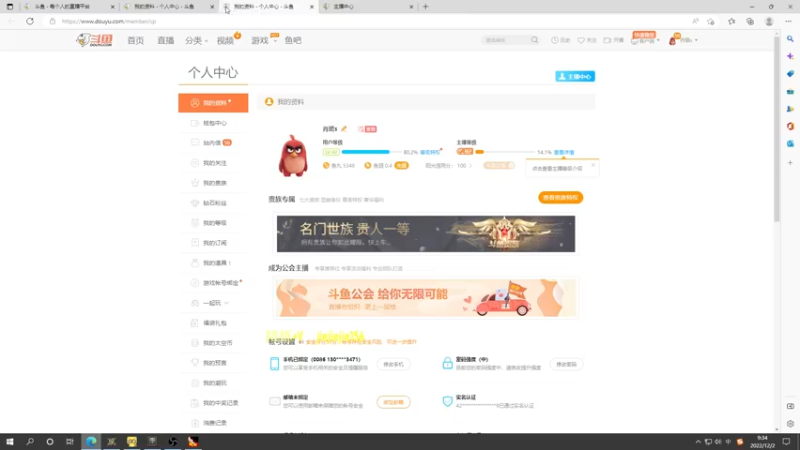This screenshot has width=800, height=450.
Task: Open 消费记录 in the sidebar
Action: click(x=213, y=423)
